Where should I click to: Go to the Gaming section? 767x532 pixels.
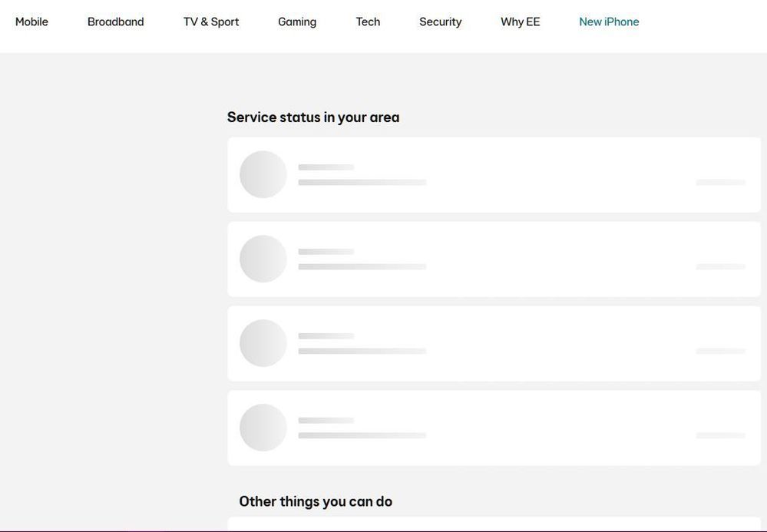[297, 21]
